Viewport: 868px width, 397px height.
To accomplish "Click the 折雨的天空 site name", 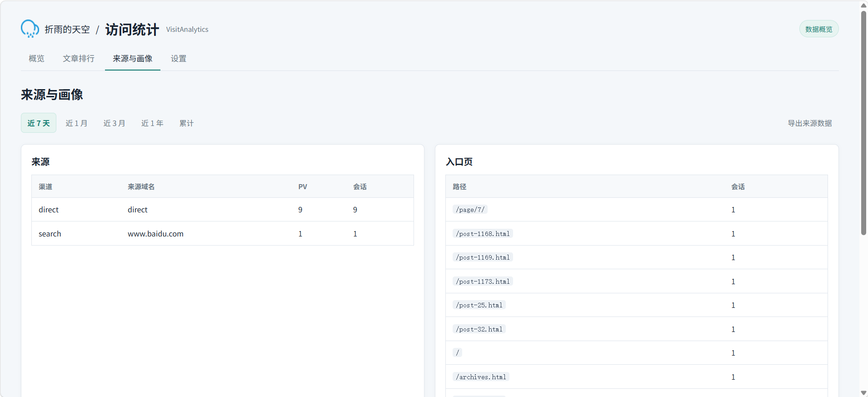I will click(x=67, y=30).
